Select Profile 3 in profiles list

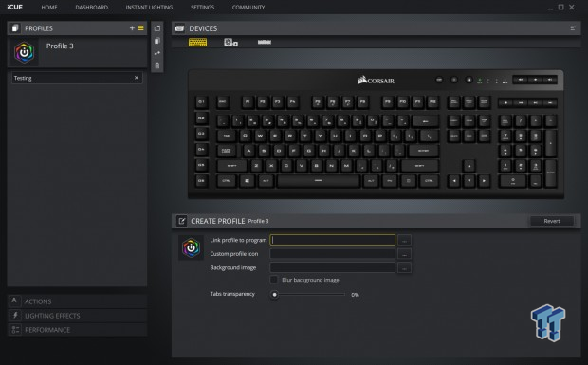pos(77,52)
